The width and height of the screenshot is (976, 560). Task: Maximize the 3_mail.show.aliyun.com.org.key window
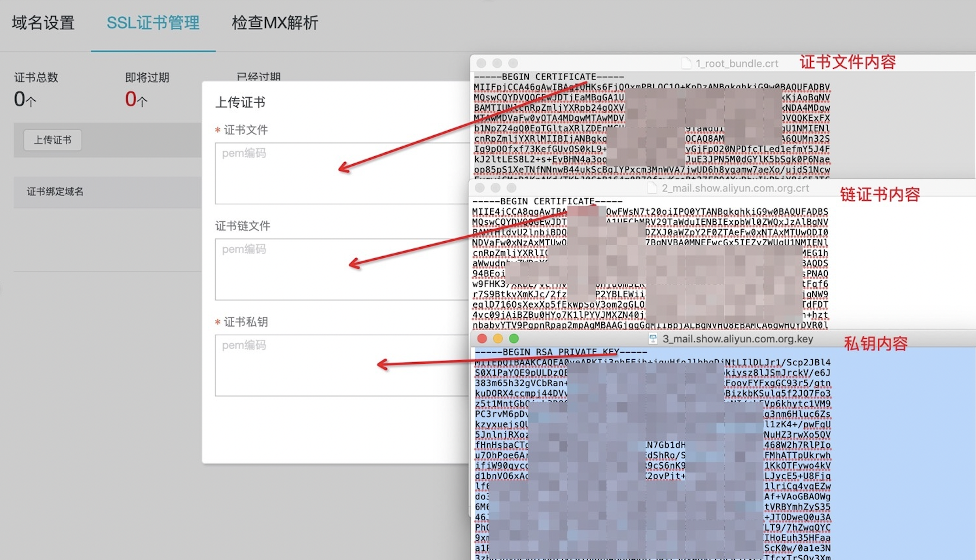[x=514, y=338]
